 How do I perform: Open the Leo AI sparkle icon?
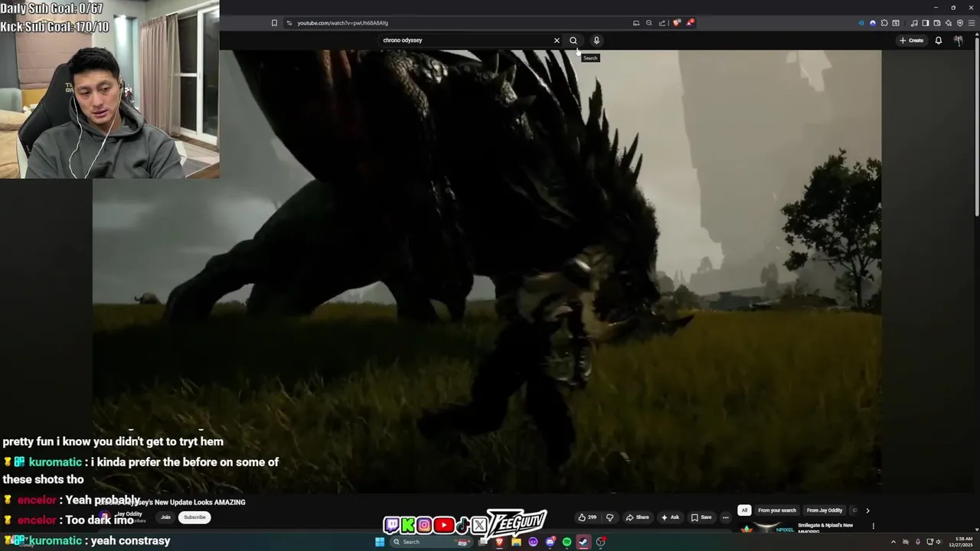949,23
